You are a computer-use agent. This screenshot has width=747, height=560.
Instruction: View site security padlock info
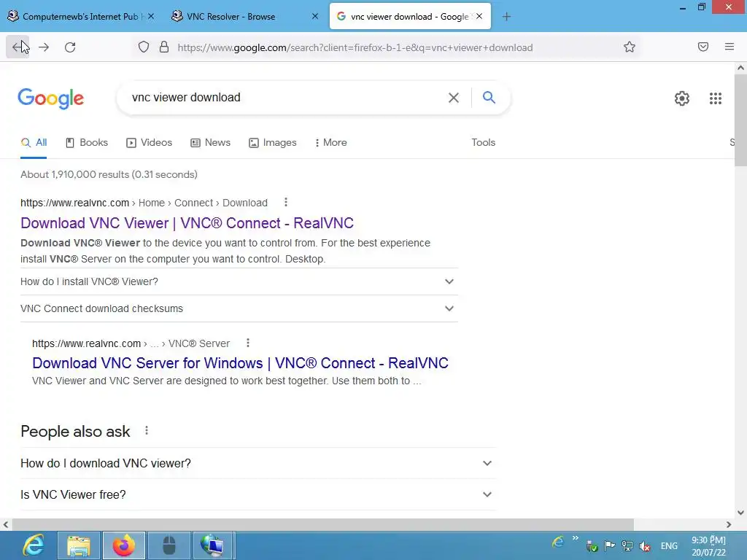[164, 47]
